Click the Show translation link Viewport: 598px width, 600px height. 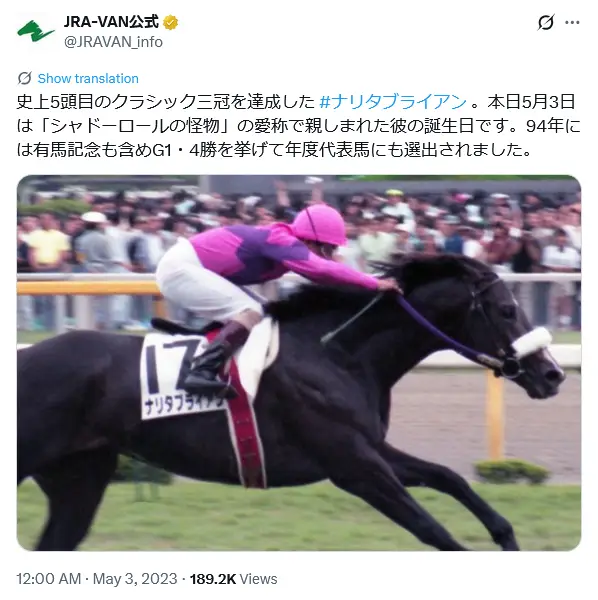[88, 78]
